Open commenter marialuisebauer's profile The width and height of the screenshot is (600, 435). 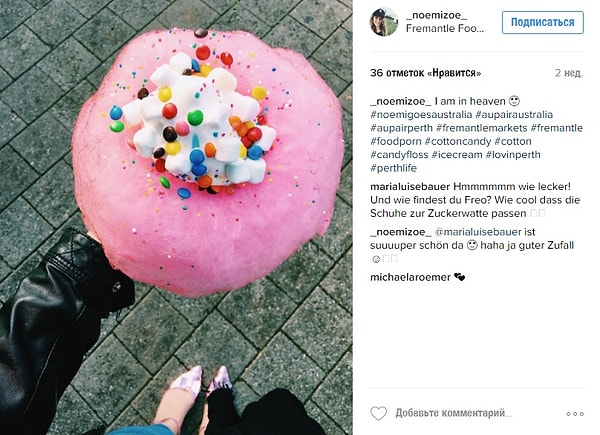(410, 187)
